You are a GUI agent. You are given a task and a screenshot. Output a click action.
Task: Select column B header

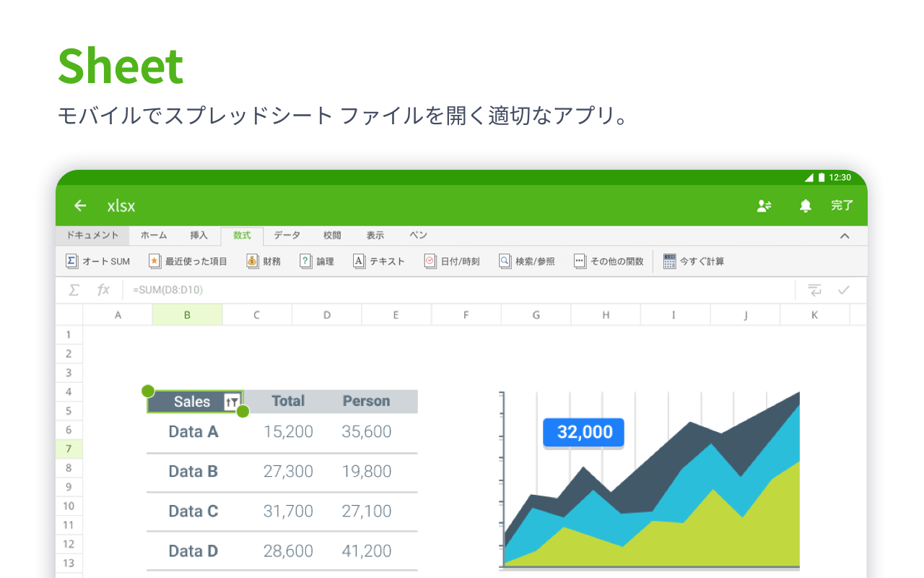[x=187, y=315]
